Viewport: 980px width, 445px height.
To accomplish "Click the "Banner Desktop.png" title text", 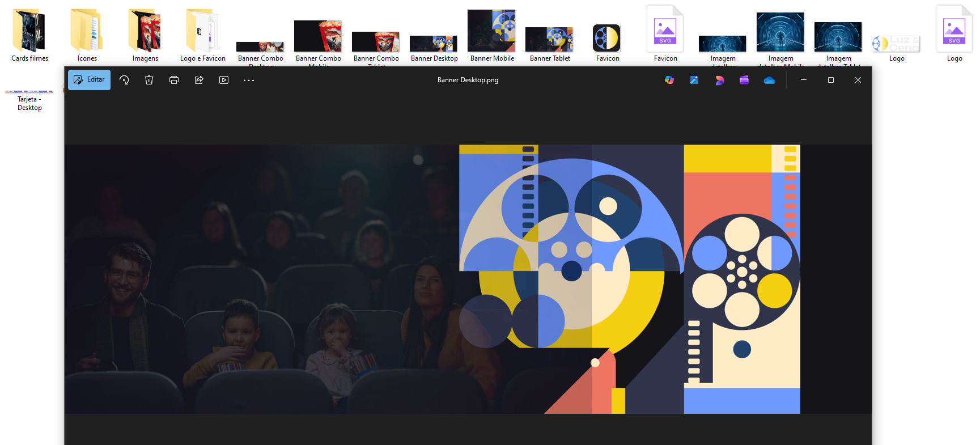I will coord(468,80).
